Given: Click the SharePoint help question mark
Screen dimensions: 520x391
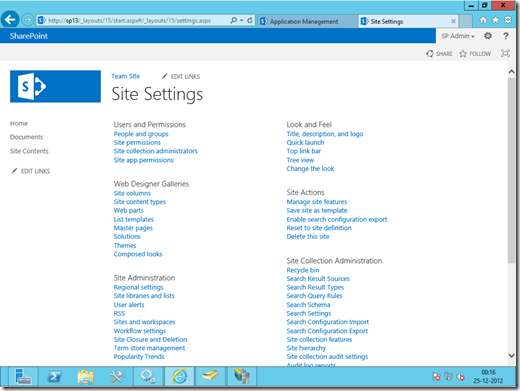Looking at the screenshot, I should pos(506,36).
